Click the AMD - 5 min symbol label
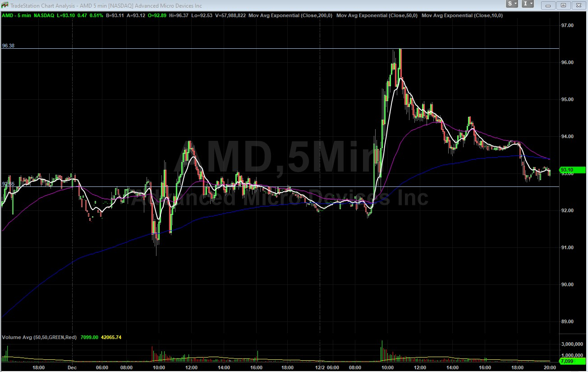 (16, 15)
